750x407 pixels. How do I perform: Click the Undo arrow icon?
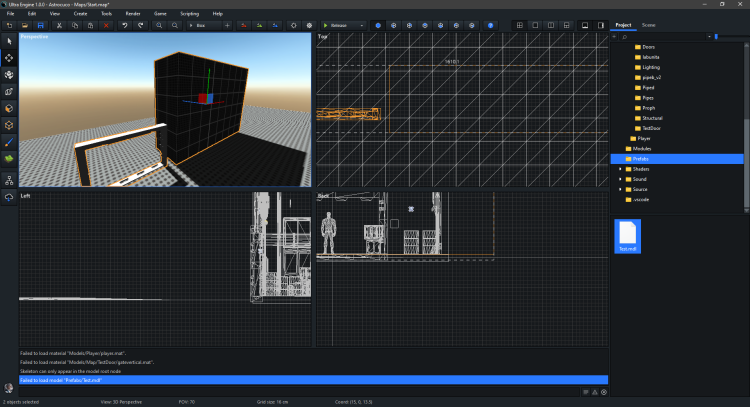(x=124, y=24)
